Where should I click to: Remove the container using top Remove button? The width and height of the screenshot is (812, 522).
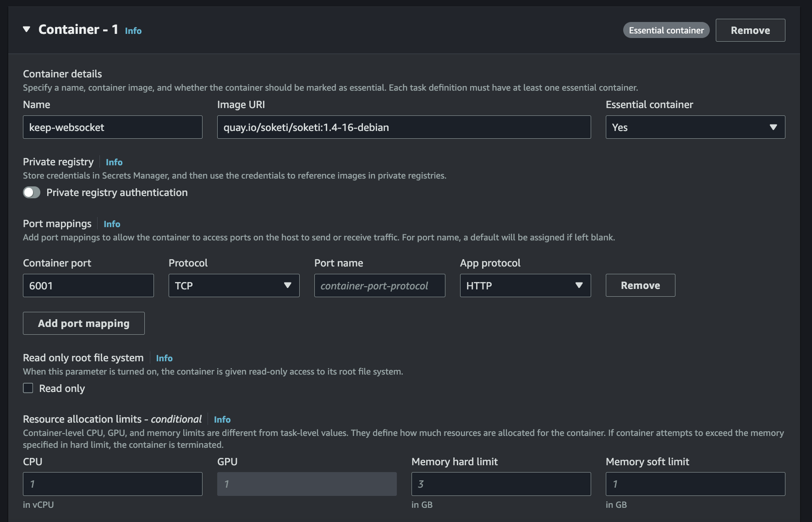[x=750, y=30]
